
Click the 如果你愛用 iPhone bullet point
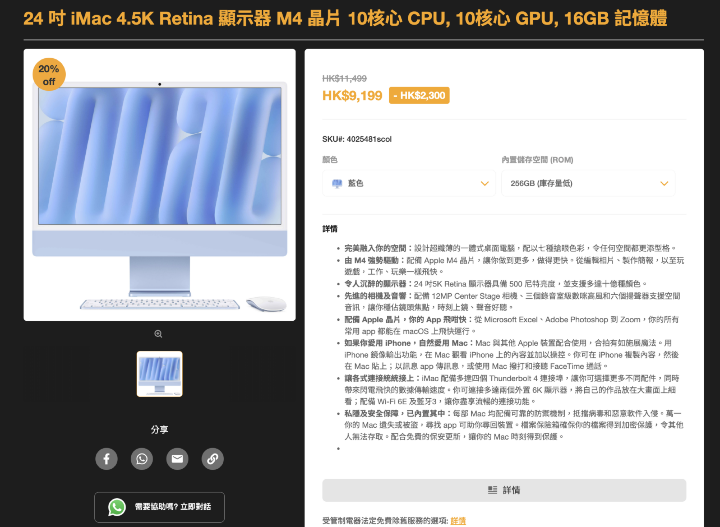click(x=512, y=354)
